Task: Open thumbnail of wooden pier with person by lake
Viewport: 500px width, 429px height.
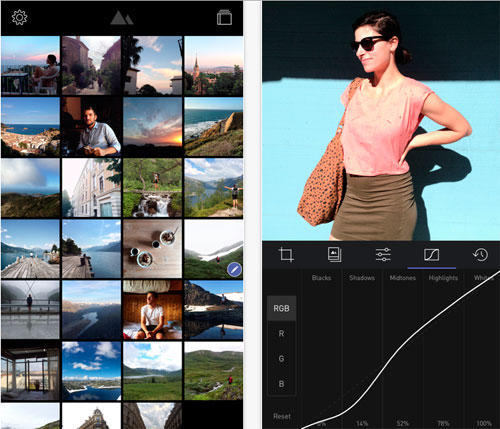Action: (x=30, y=249)
